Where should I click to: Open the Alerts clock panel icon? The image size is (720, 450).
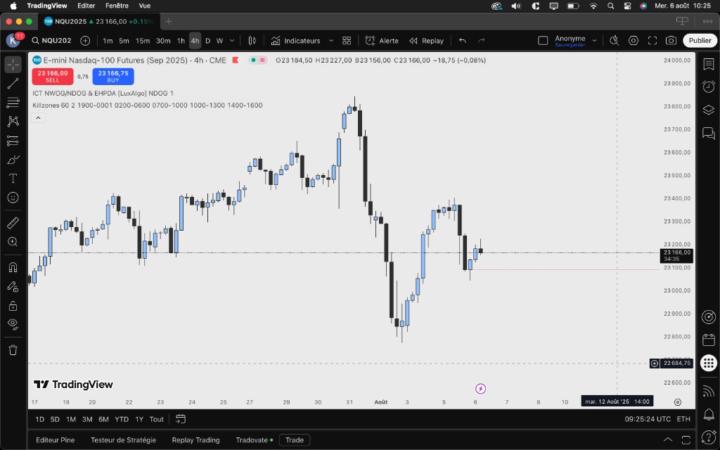coord(709,86)
